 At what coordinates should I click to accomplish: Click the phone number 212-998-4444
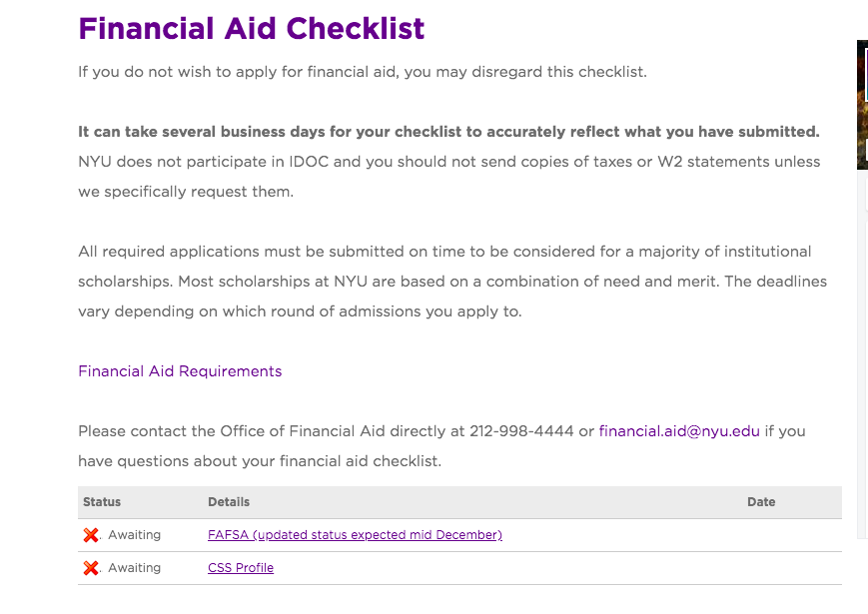coord(521,431)
